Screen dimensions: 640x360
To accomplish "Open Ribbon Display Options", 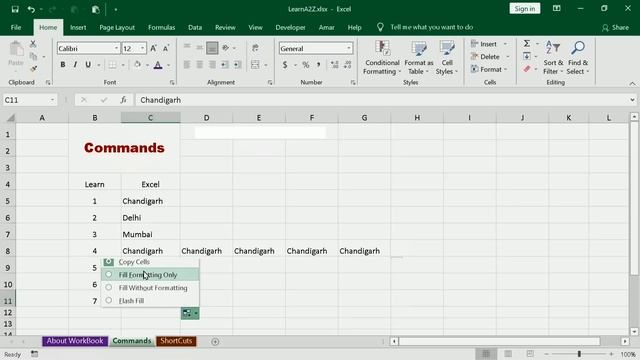I will click(x=556, y=9).
